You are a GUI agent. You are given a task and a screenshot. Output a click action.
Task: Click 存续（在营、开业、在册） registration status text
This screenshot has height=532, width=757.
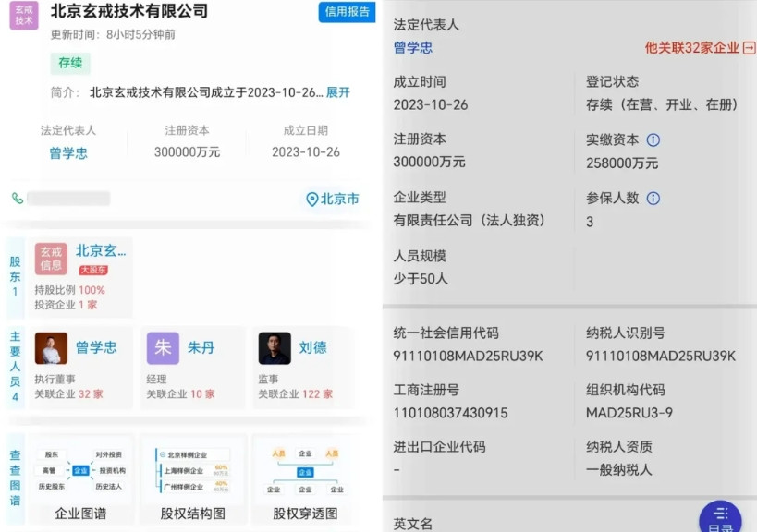point(662,104)
